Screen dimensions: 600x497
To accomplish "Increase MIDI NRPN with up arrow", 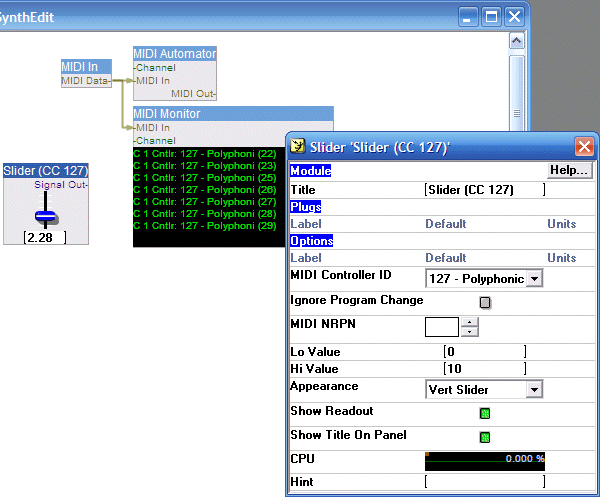I will (470, 322).
